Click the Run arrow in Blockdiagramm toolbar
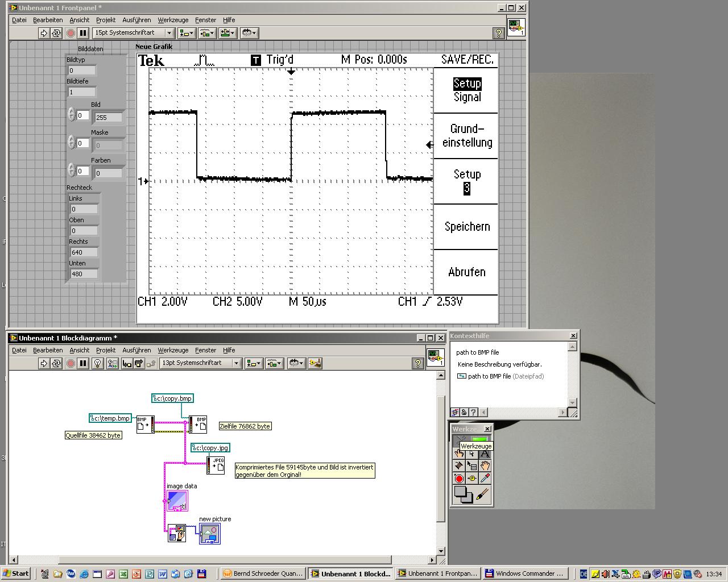728x582 pixels. (44, 363)
